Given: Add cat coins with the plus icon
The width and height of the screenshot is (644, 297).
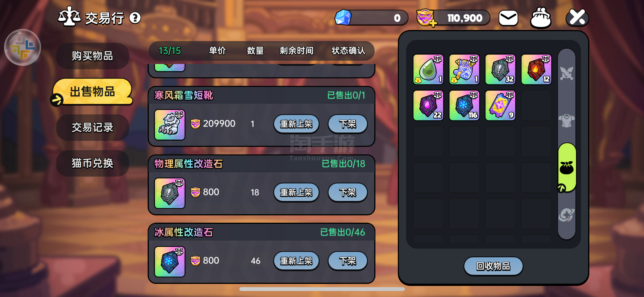Looking at the screenshot, I should 433,24.
